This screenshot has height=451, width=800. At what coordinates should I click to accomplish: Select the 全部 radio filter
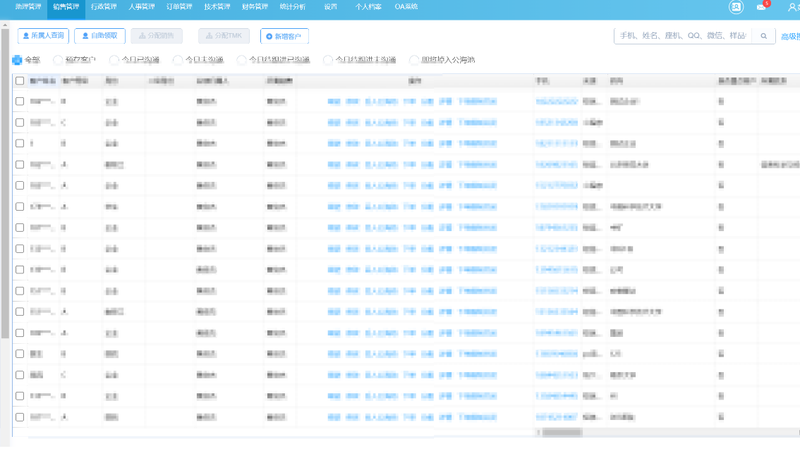click(x=17, y=60)
